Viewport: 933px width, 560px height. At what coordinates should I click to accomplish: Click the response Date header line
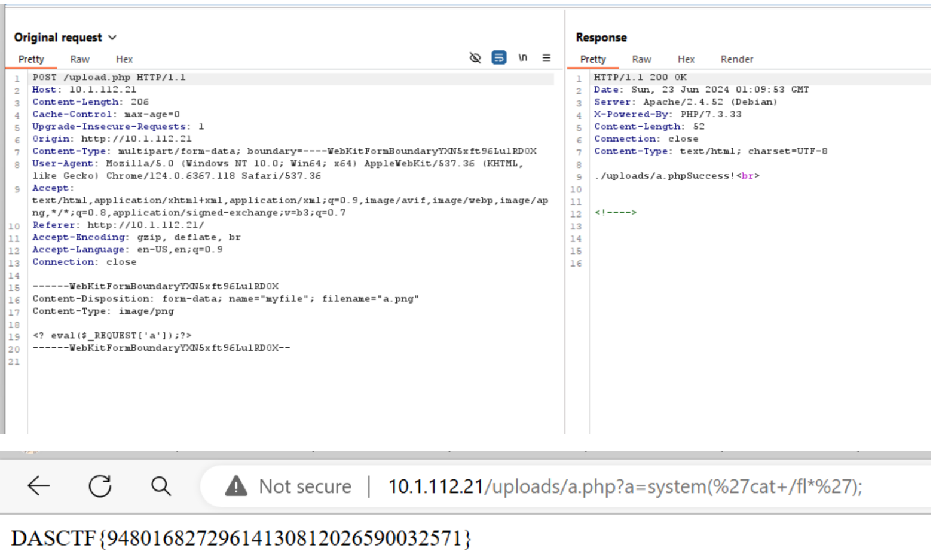[x=701, y=90]
